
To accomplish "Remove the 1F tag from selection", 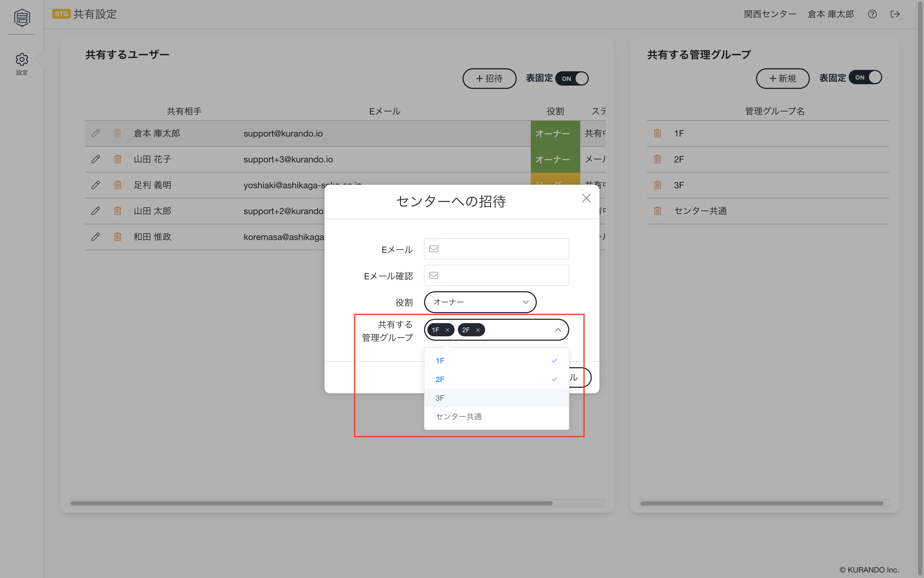I will tap(447, 330).
